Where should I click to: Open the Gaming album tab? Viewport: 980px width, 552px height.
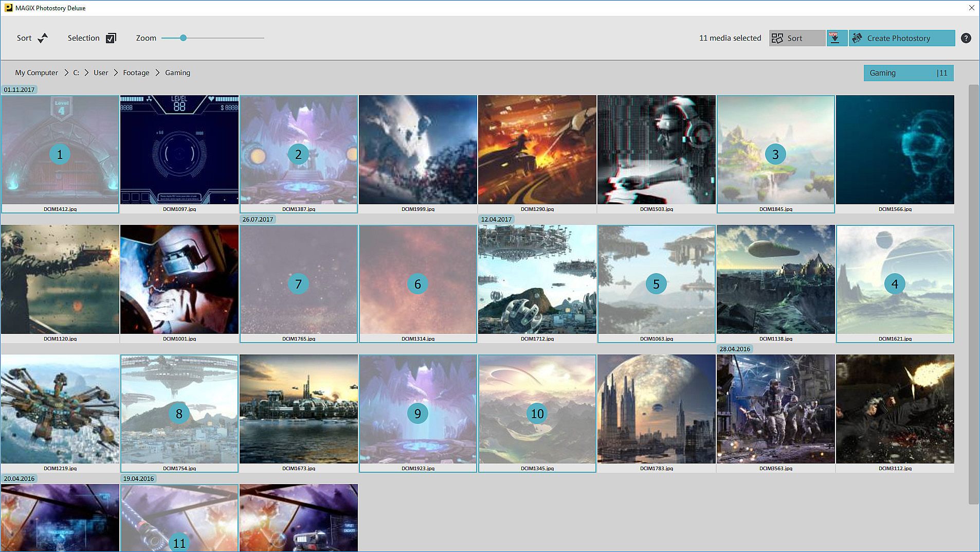pos(908,73)
